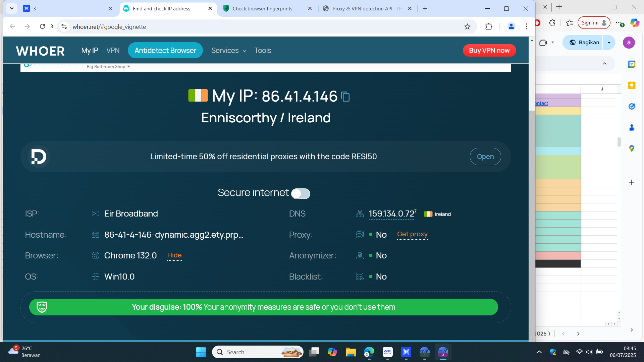Click the Chrome profile avatar icon
Screen dimensions: 644x362
[x=511, y=26]
